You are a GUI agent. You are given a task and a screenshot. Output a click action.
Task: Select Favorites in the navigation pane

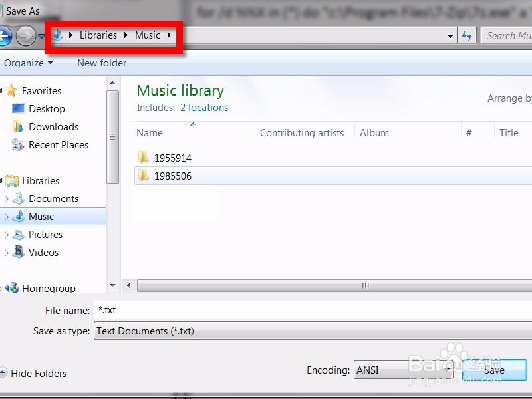41,91
